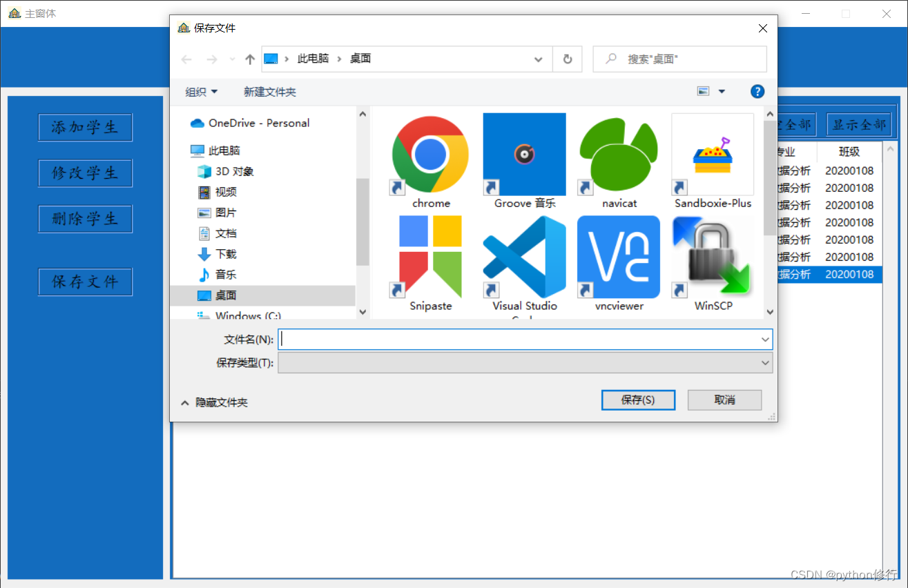908x588 pixels.
Task: Click the forward navigation arrow in save dialog
Action: click(212, 59)
